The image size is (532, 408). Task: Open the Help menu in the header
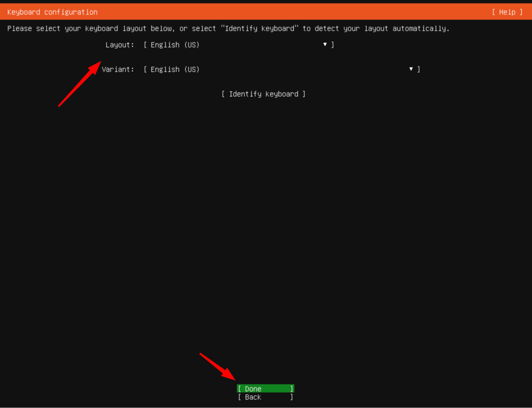click(507, 12)
